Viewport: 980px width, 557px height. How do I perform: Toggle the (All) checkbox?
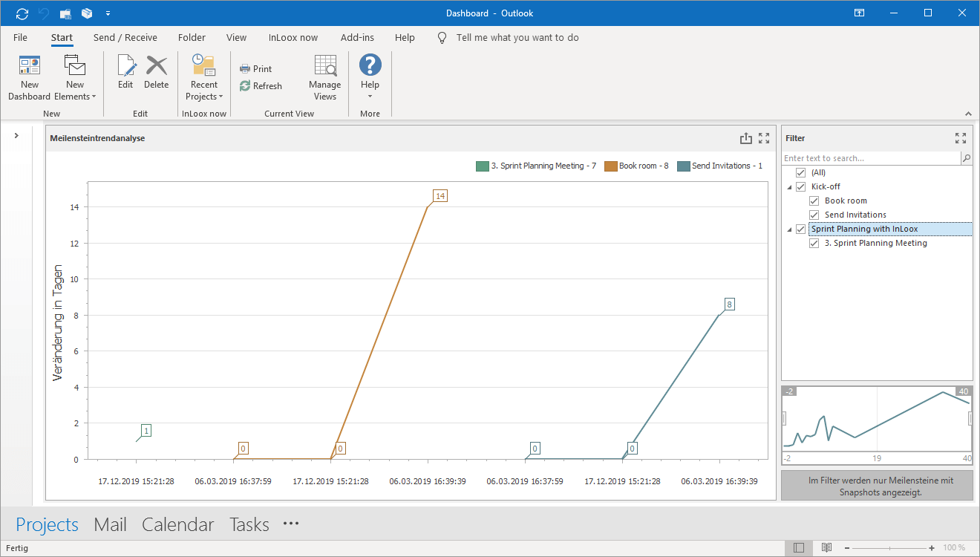(x=800, y=172)
